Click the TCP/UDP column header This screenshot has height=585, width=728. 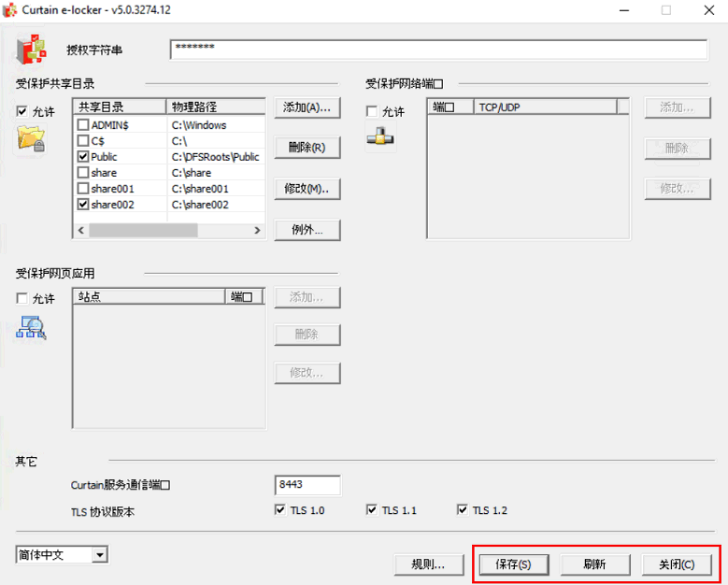(x=546, y=107)
